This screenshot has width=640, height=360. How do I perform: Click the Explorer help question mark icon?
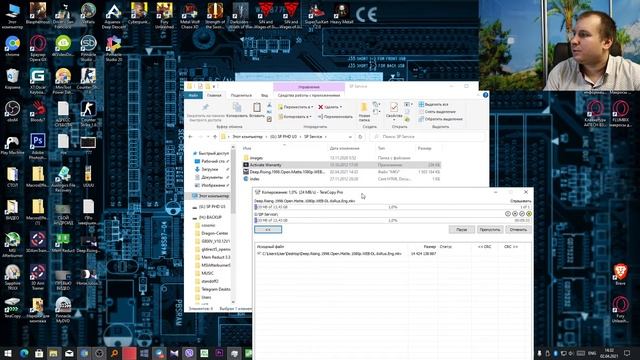485,95
